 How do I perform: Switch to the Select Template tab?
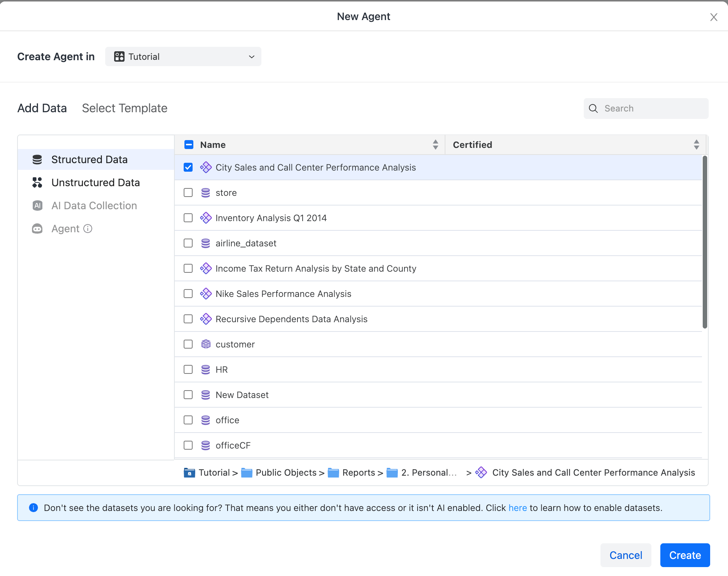point(125,108)
